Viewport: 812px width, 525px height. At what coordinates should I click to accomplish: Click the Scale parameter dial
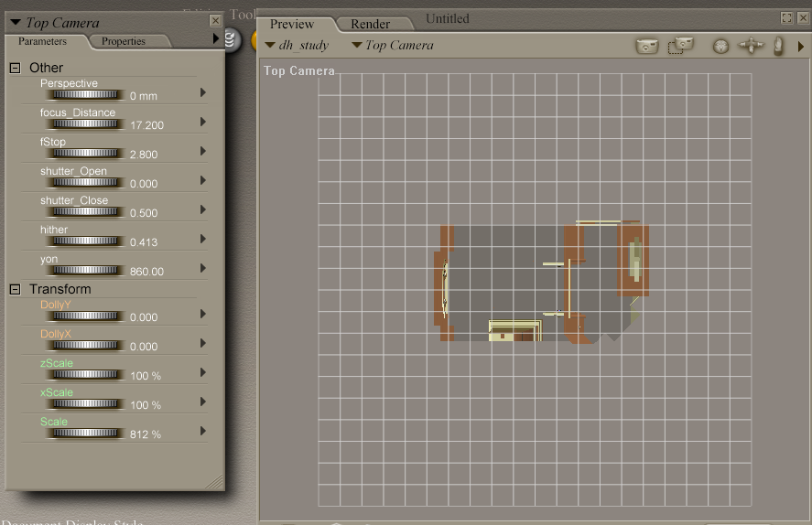[85, 434]
